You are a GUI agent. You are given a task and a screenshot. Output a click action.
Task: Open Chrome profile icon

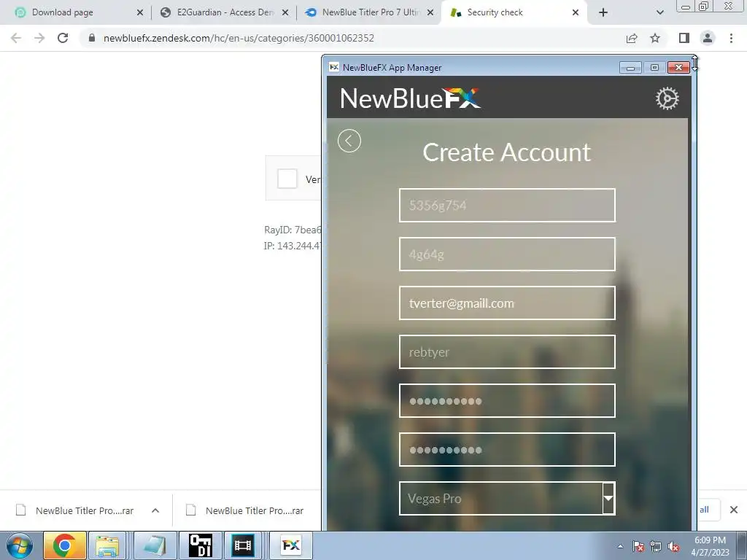pos(708,38)
